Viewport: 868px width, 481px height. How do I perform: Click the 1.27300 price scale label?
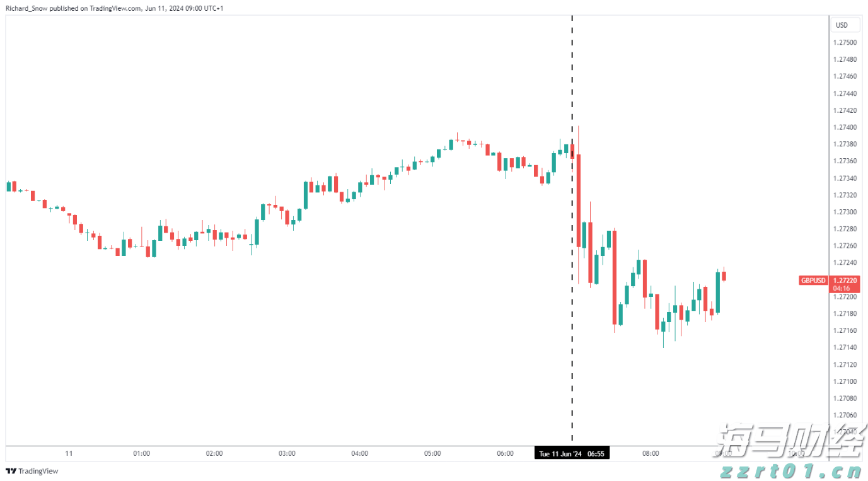coord(845,212)
